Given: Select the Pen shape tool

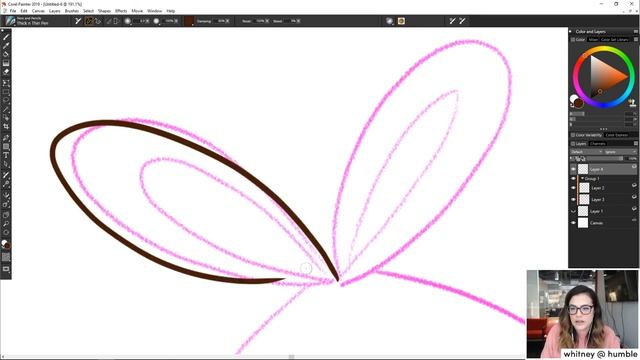Looking at the screenshot, I should pyautogui.click(x=6, y=138).
